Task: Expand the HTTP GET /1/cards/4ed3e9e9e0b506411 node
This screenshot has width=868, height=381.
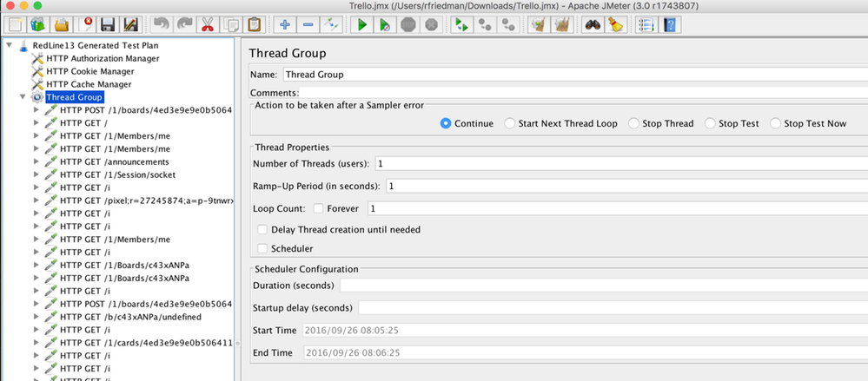Action: pyautogui.click(x=36, y=342)
